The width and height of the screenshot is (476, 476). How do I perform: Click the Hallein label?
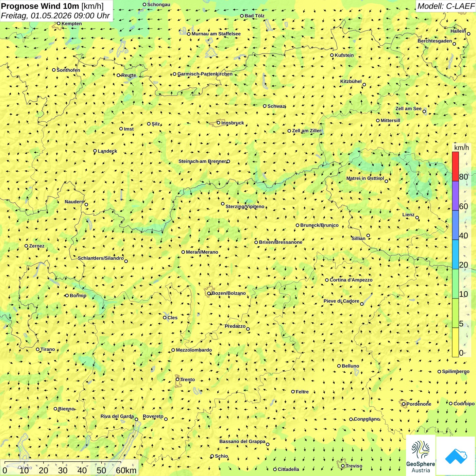458,31
